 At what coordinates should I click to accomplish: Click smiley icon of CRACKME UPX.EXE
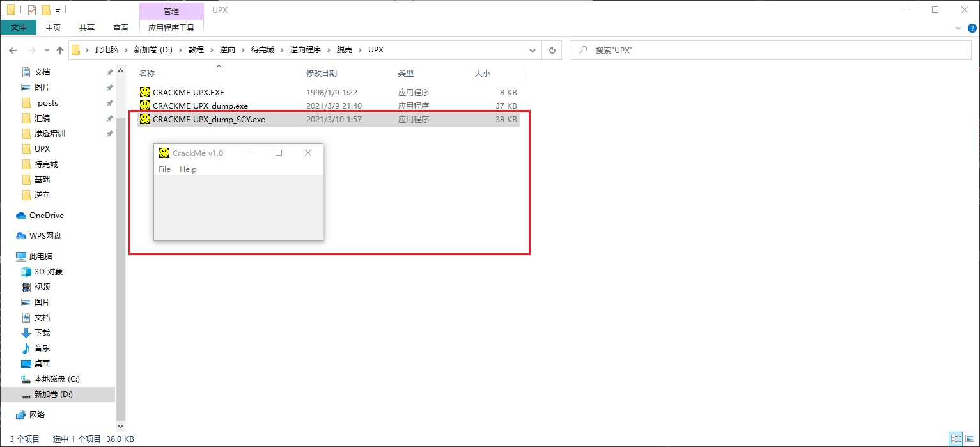point(145,92)
